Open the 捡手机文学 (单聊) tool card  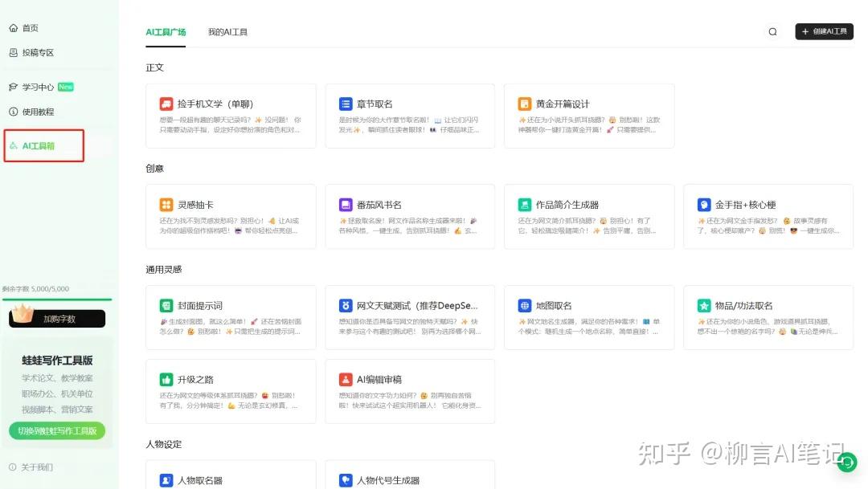tap(231, 116)
